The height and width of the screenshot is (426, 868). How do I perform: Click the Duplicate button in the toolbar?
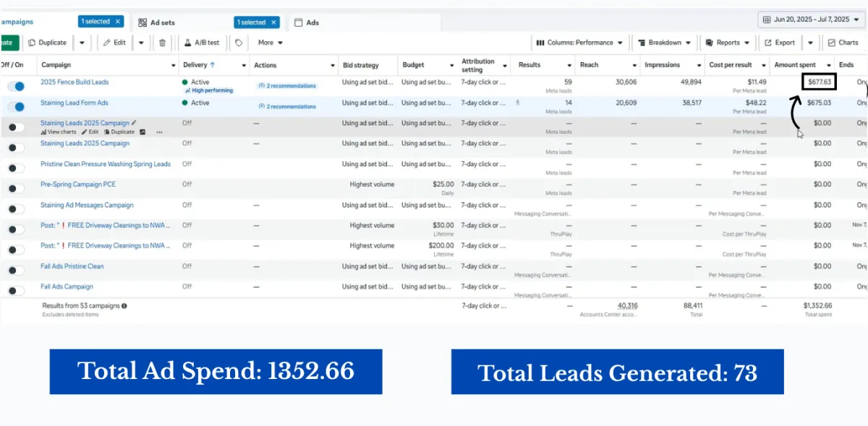(48, 43)
